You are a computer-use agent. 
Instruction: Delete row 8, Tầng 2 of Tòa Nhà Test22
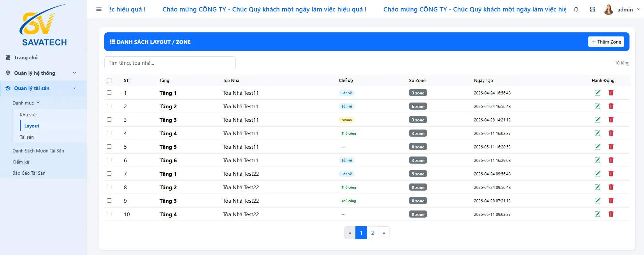pyautogui.click(x=611, y=187)
